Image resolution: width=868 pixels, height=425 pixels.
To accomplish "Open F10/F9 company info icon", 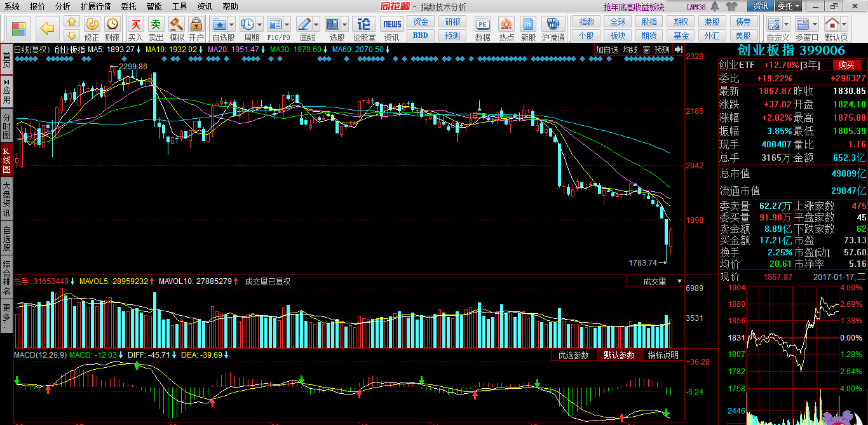I will tap(275, 25).
